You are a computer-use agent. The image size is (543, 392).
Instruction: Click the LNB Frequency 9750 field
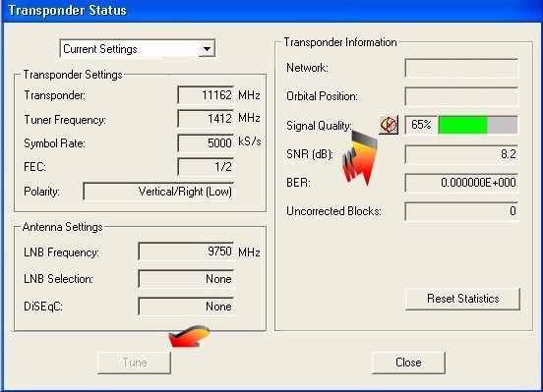186,252
